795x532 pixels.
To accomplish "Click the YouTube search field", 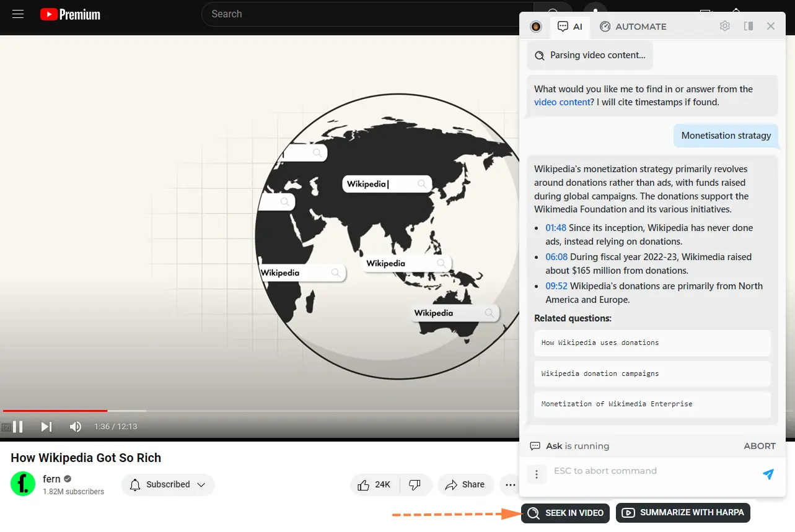I will pyautogui.click(x=367, y=14).
